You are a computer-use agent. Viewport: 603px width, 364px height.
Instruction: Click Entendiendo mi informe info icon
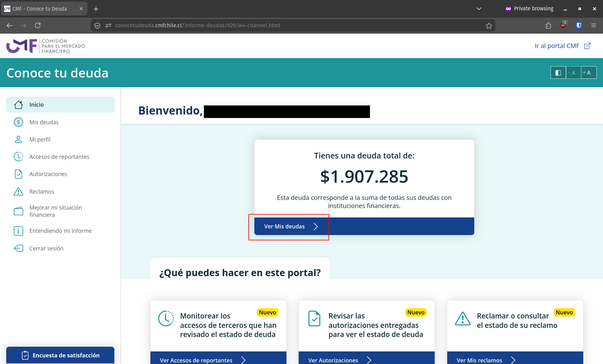(19, 231)
